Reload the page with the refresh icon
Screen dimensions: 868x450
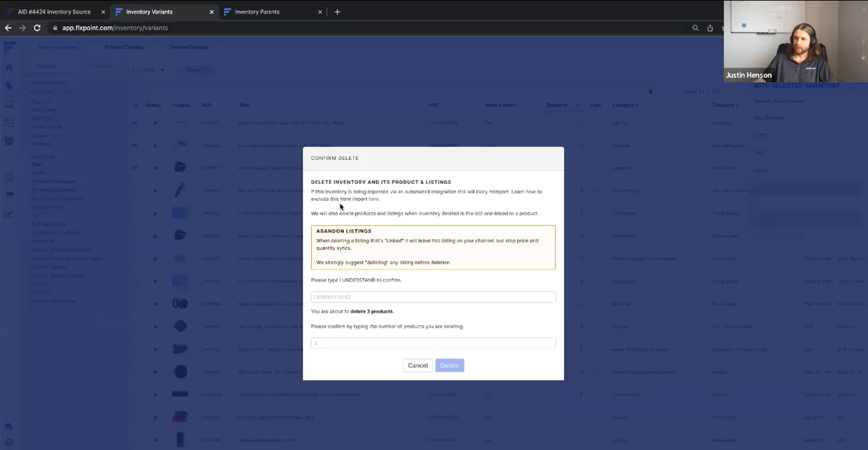coord(37,28)
